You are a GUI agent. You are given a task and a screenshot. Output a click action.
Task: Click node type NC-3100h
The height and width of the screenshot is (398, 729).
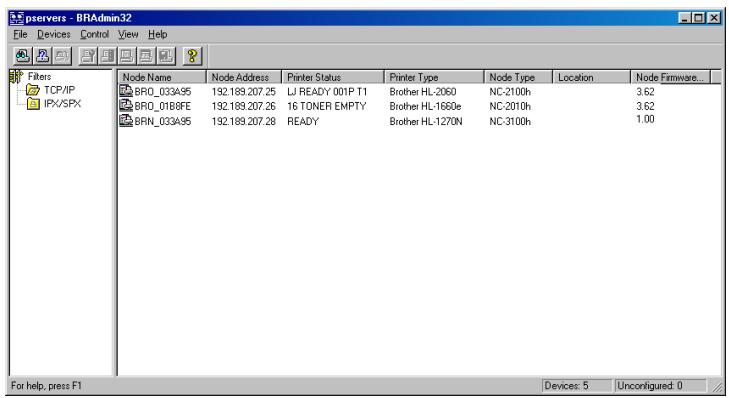510,121
